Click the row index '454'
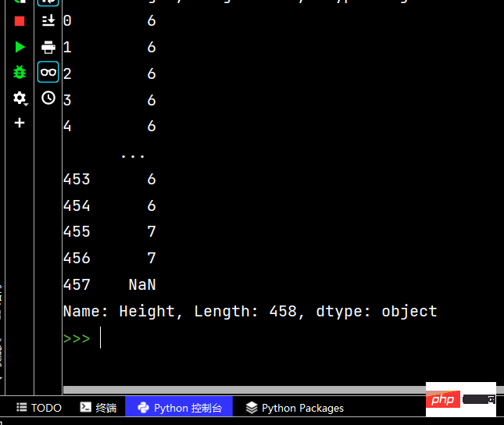The height and width of the screenshot is (425, 504). click(77, 205)
